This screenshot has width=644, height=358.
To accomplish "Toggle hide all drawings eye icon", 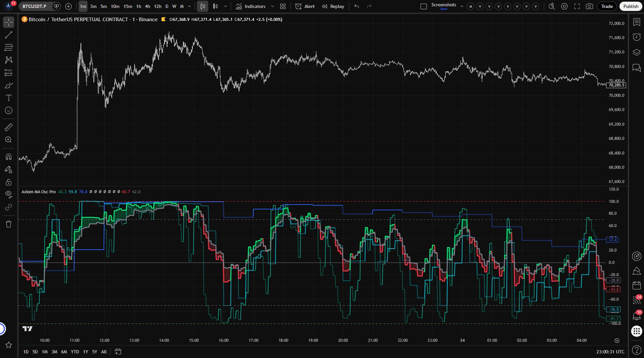I will coord(9,194).
